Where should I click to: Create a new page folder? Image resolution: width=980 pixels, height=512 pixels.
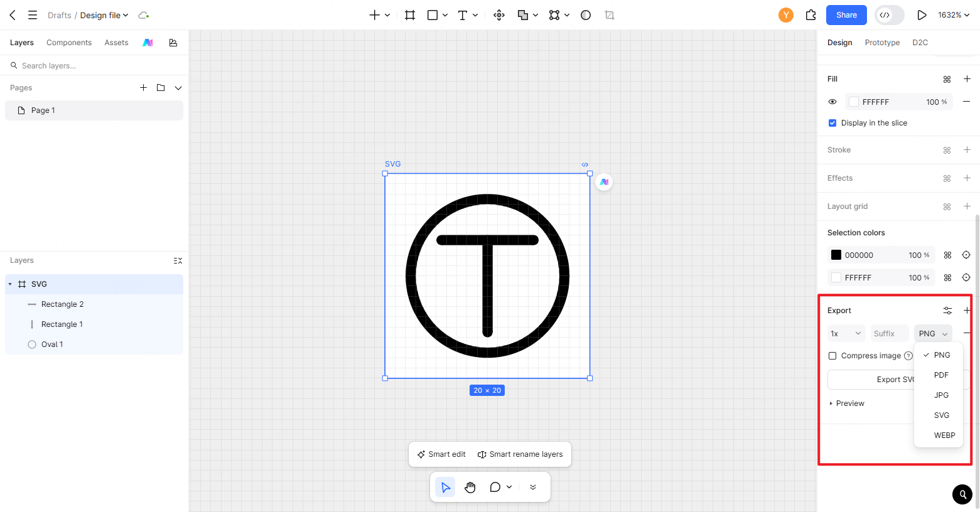[x=161, y=88]
